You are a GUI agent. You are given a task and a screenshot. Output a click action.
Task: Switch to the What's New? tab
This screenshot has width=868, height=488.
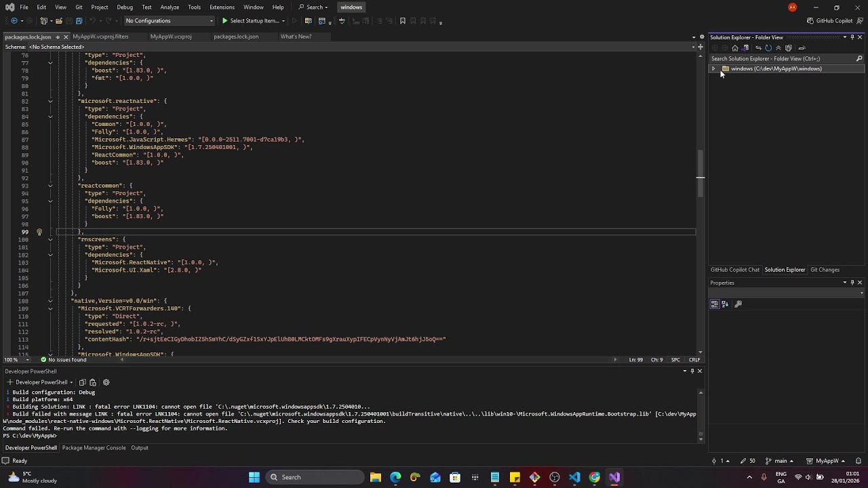click(296, 37)
